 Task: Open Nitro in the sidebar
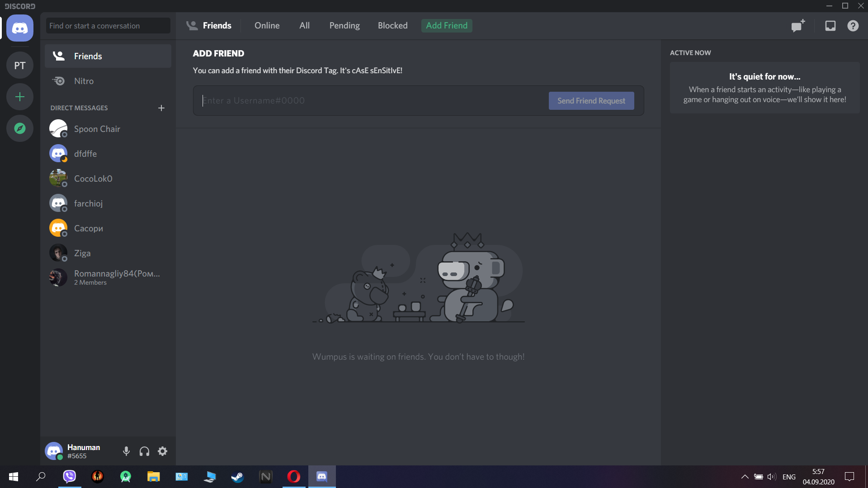[108, 81]
